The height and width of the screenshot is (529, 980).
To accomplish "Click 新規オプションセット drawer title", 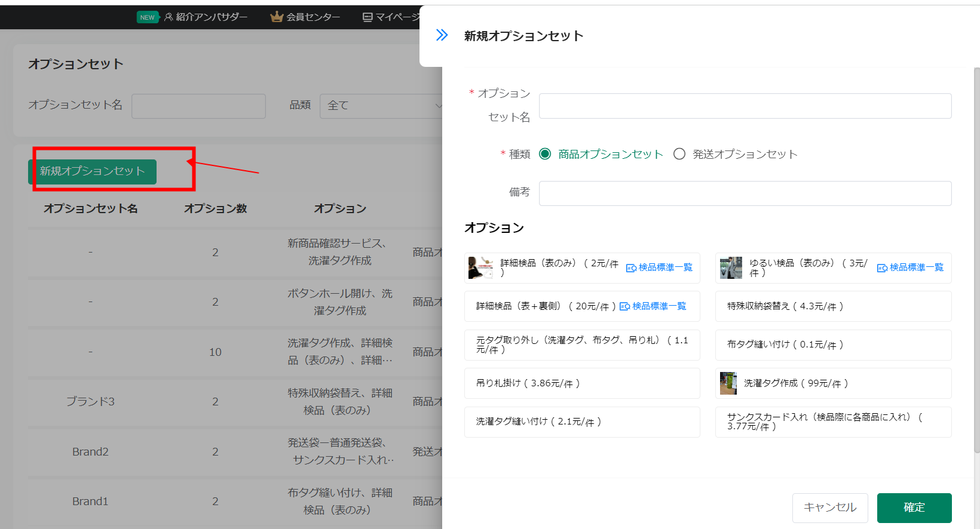I will (523, 36).
